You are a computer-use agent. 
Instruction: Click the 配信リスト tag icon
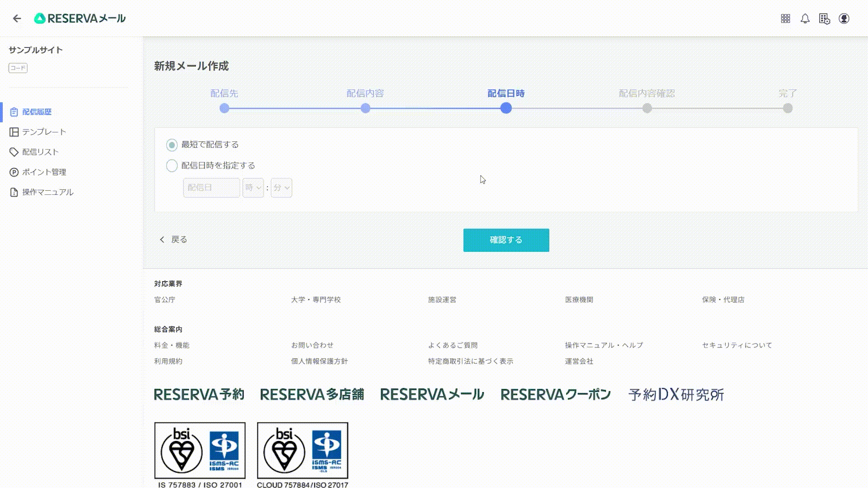click(x=14, y=152)
